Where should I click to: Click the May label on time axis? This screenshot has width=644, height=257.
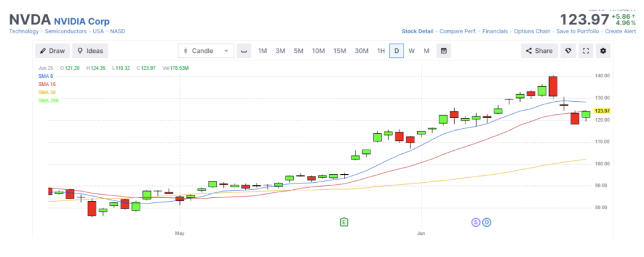(179, 233)
